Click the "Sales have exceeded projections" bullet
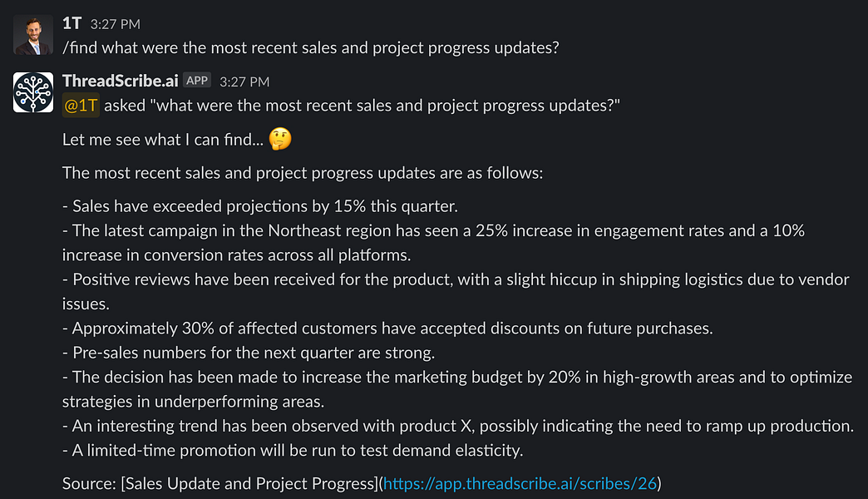Screen dimensions: 868x499 [x=260, y=206]
